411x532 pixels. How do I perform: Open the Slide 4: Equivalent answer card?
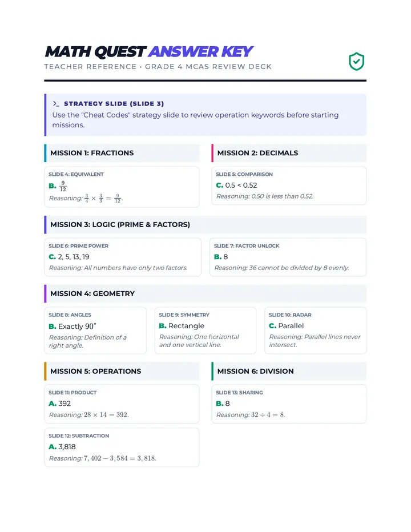(122, 187)
